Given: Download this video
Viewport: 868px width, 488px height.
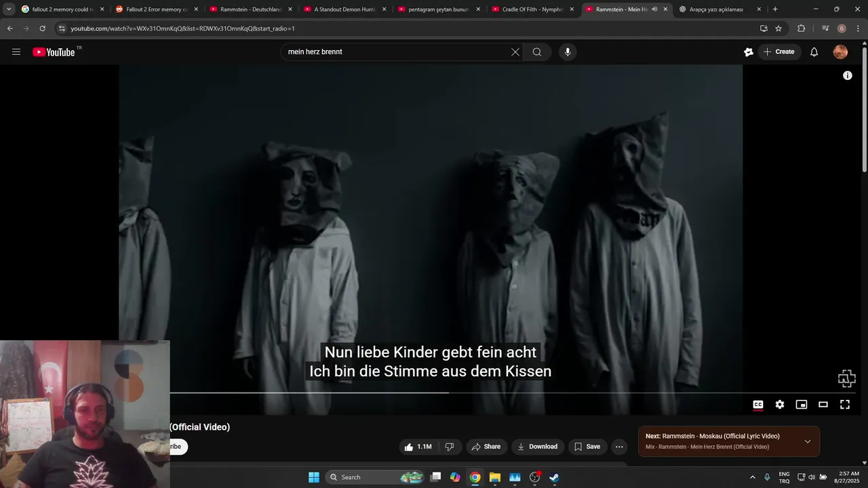Looking at the screenshot, I should [x=537, y=447].
